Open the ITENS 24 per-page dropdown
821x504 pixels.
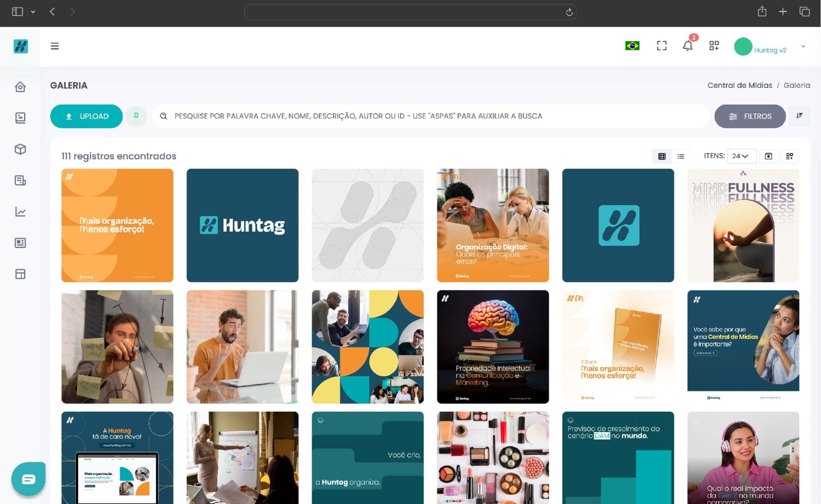point(741,156)
